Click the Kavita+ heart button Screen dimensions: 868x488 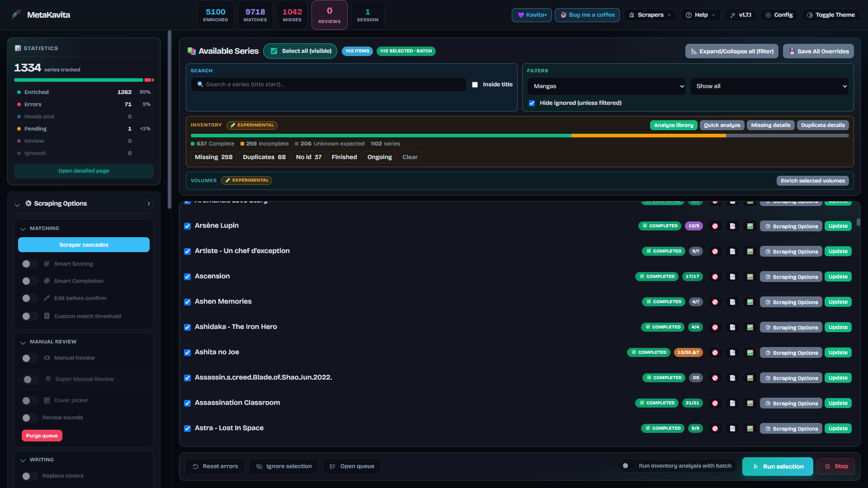[532, 15]
